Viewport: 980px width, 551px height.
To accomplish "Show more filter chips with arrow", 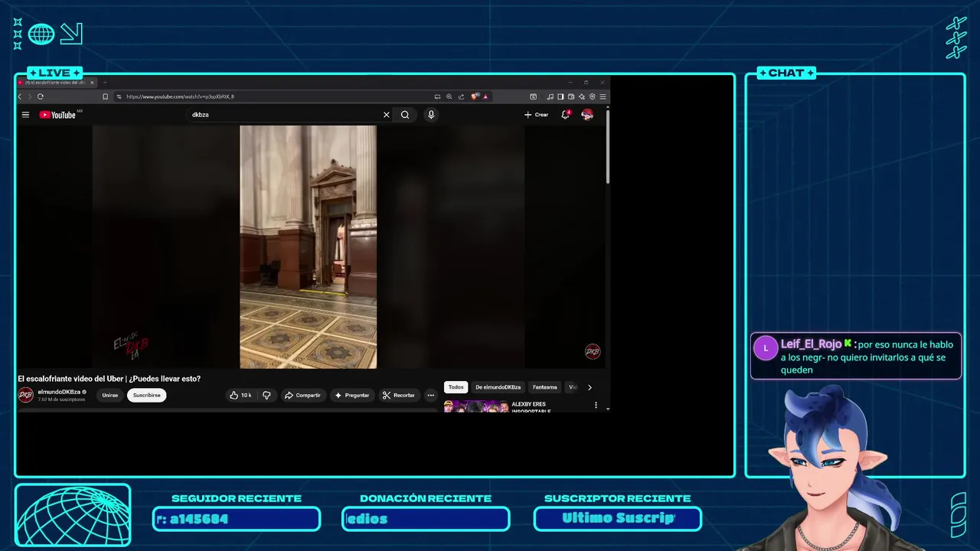I will click(x=590, y=387).
